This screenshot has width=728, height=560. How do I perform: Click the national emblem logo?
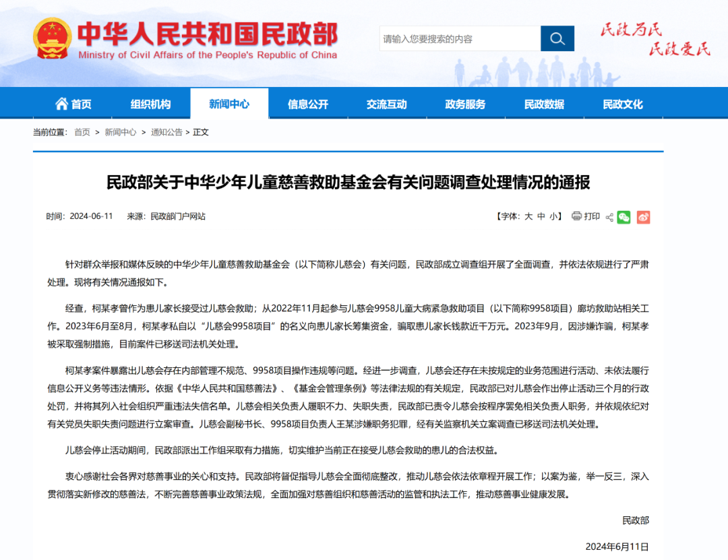(x=52, y=40)
